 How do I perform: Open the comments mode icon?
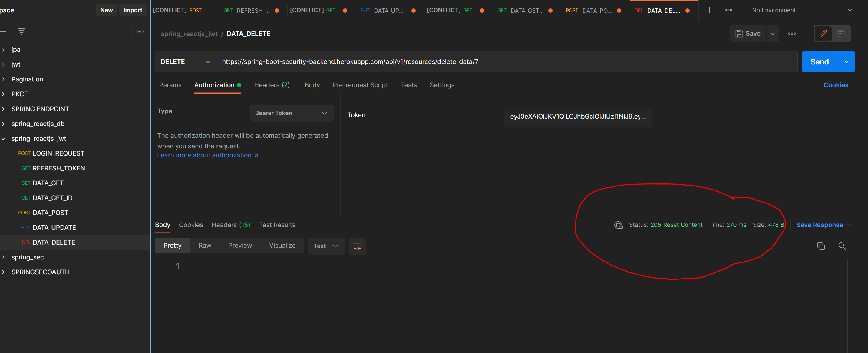click(841, 34)
